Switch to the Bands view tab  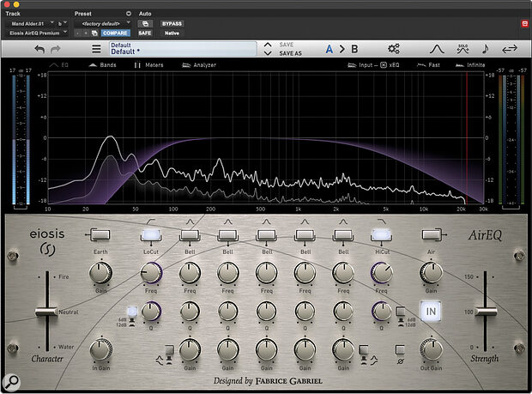(102, 65)
